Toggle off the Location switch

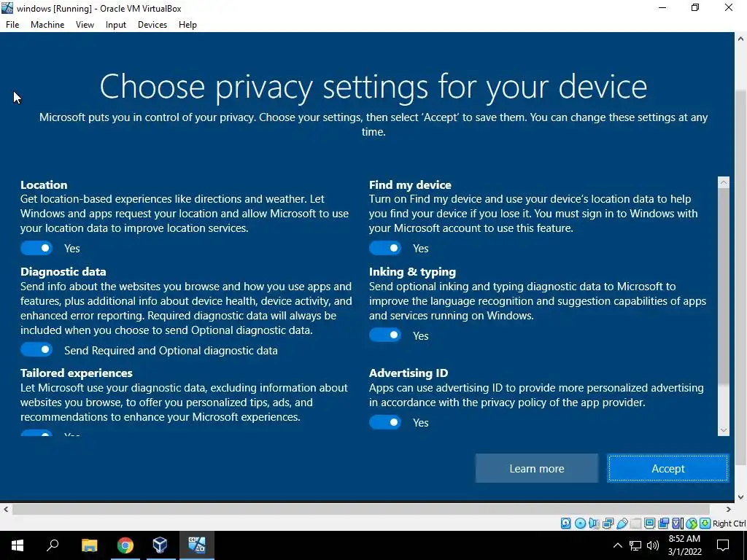pyautogui.click(x=36, y=248)
